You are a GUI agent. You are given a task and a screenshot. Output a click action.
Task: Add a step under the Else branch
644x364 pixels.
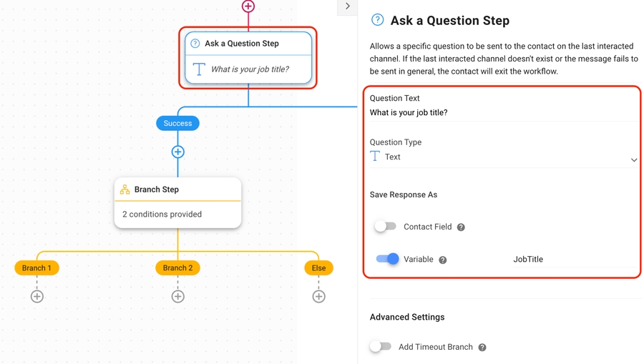(319, 296)
